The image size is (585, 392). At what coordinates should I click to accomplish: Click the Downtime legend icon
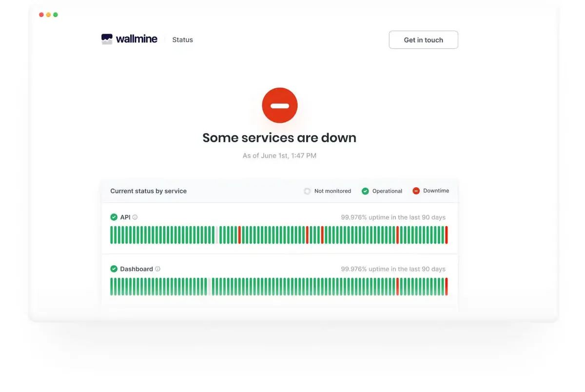(x=416, y=191)
